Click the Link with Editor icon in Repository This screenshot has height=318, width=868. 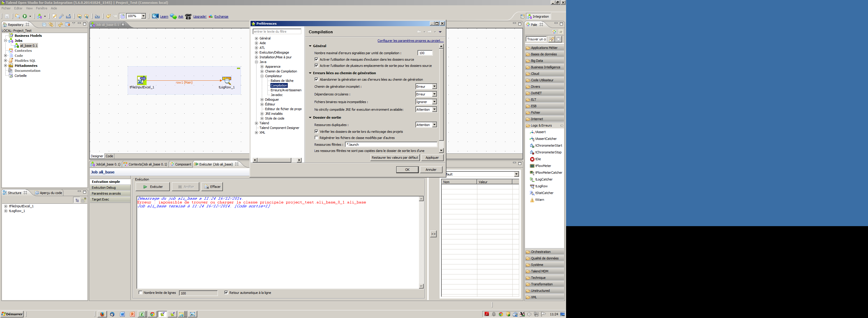pos(51,24)
